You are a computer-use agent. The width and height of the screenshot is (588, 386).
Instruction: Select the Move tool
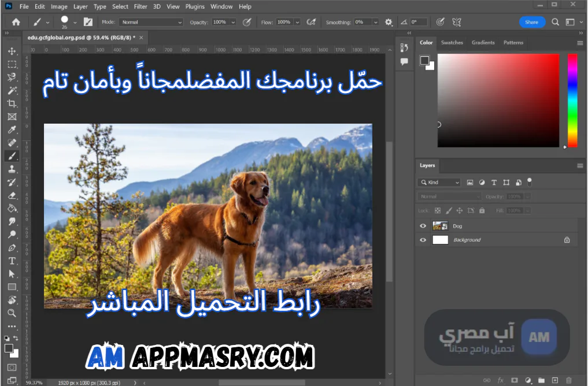tap(12, 51)
